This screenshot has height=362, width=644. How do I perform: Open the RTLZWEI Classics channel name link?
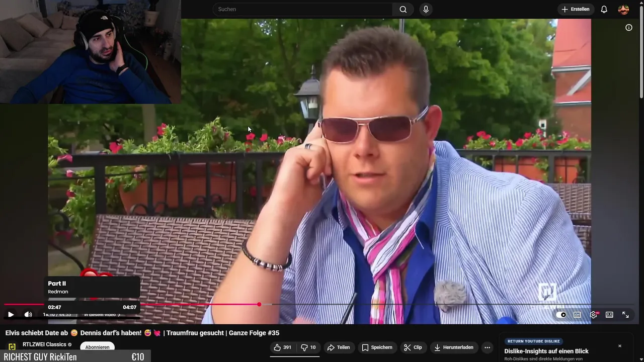(x=44, y=344)
